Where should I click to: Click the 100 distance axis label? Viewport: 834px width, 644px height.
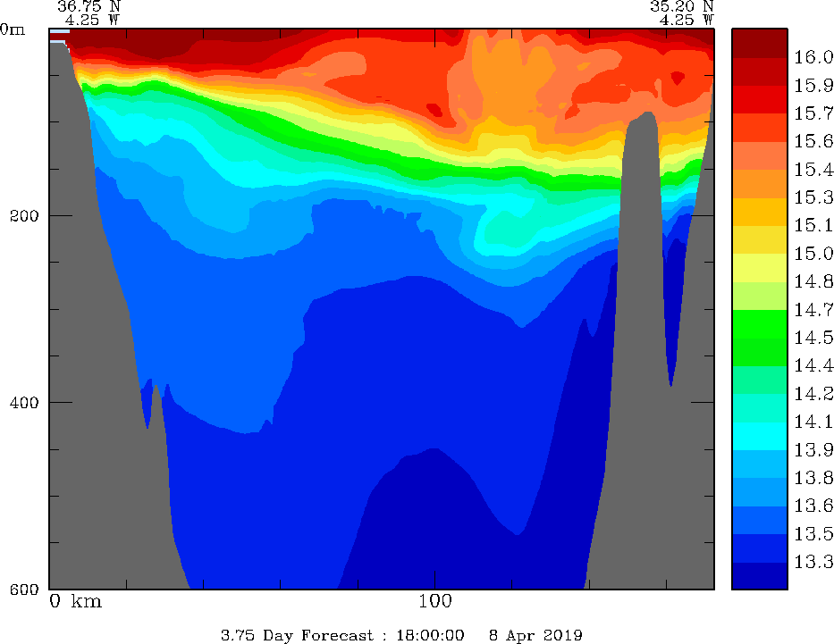coord(435,601)
